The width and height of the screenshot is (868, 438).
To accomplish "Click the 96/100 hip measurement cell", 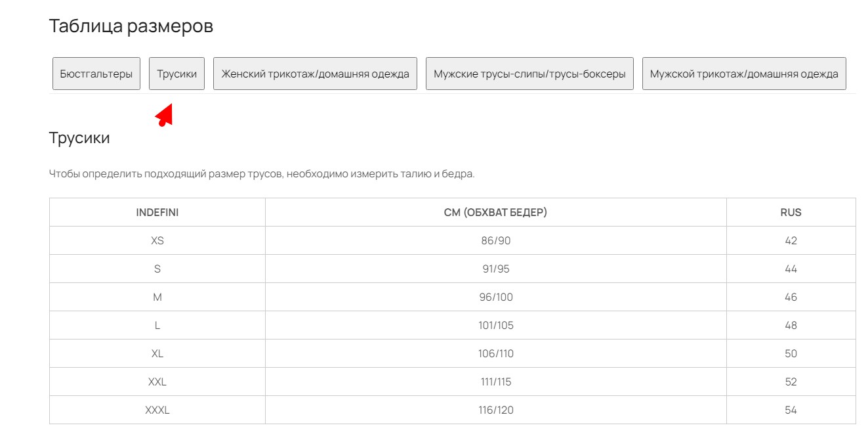I will pyautogui.click(x=495, y=297).
